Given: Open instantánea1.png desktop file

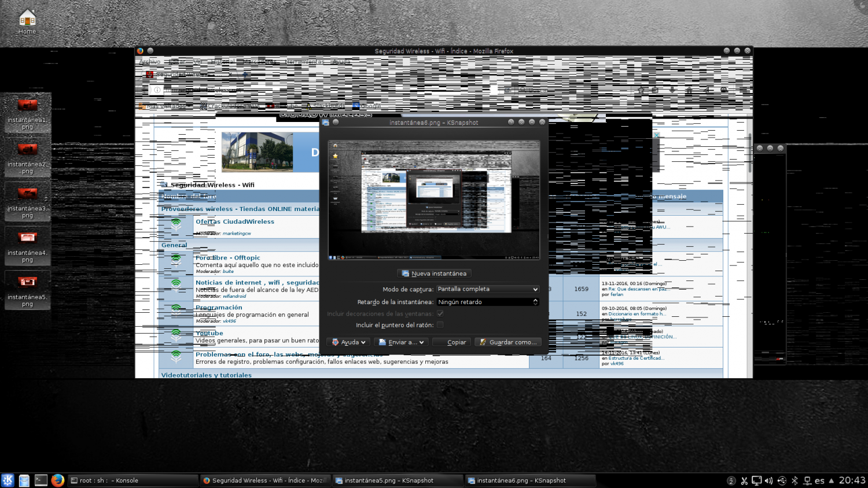Looking at the screenshot, I should coord(27,113).
